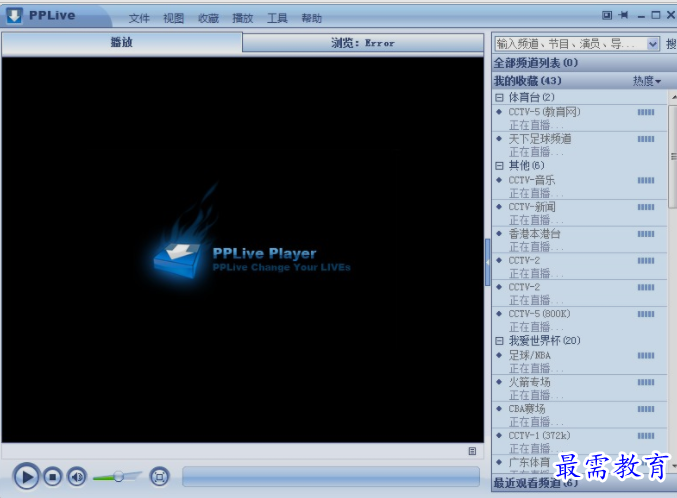Image resolution: width=677 pixels, height=498 pixels.
Task: Click popularity bars for CCTV-新闻
Action: [x=646, y=207]
